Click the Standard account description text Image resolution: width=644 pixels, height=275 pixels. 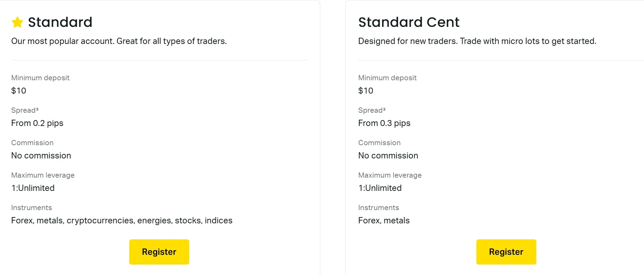pyautogui.click(x=119, y=41)
